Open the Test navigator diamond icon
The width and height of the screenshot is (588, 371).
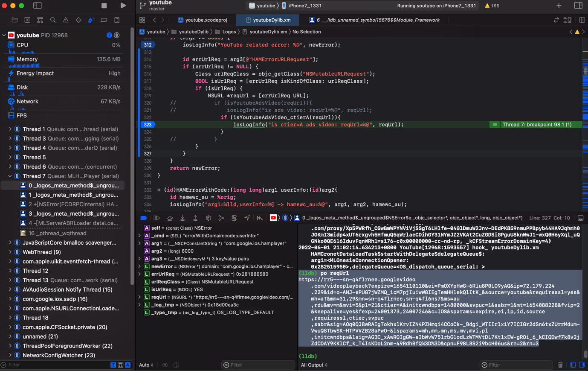tap(78, 20)
